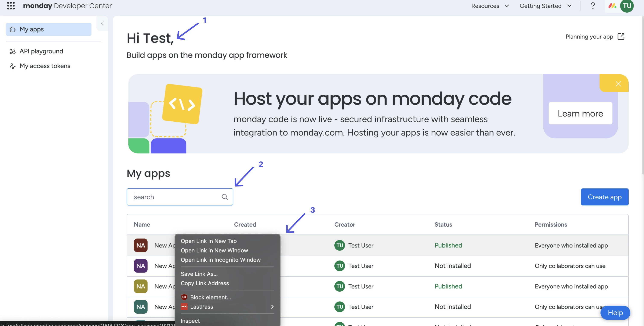Click the page vertical scrollbar
Screen dimensions: 644x326
click(643, 95)
